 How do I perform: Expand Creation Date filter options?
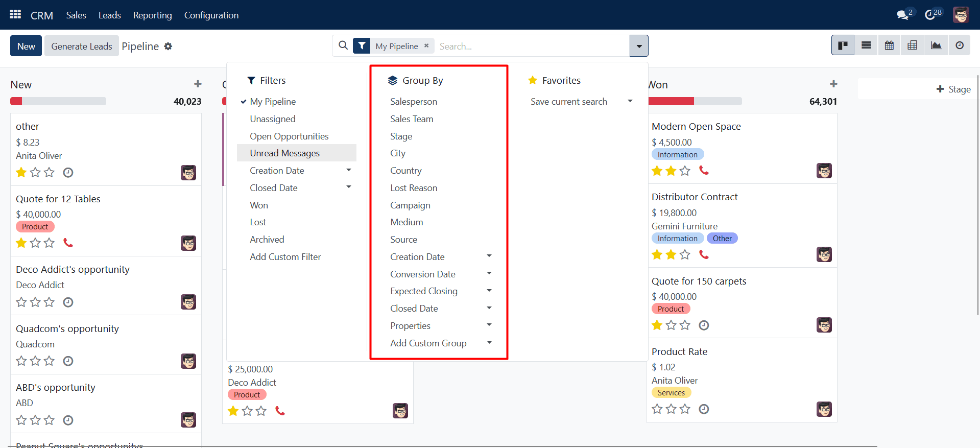(349, 170)
